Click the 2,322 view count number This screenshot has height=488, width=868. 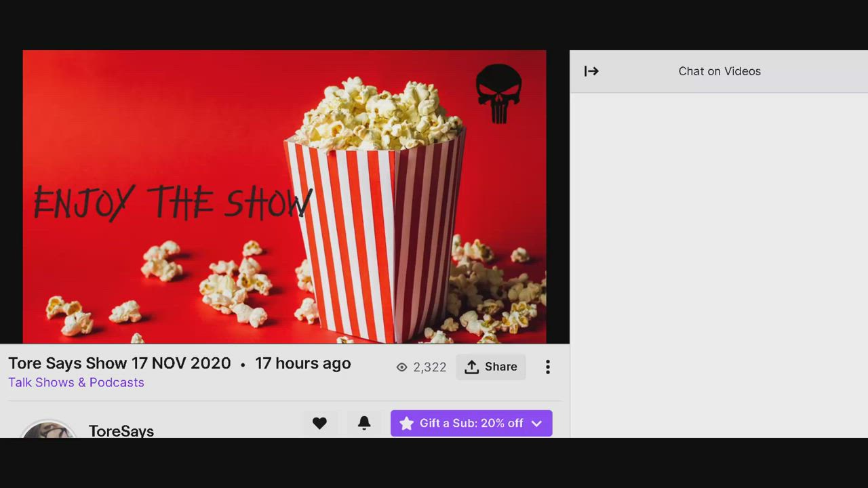click(430, 367)
